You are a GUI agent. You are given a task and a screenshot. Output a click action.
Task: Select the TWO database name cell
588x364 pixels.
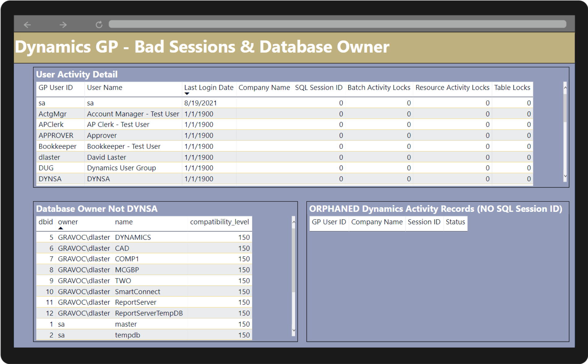123,280
